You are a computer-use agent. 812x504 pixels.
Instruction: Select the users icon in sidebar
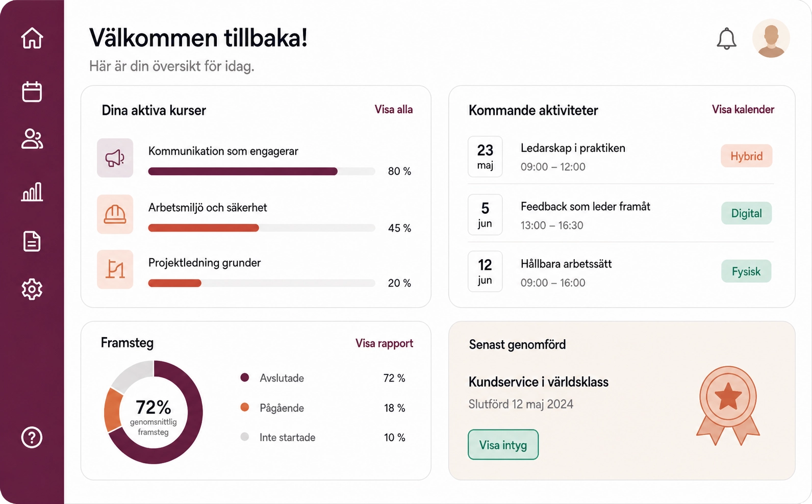[x=32, y=139]
